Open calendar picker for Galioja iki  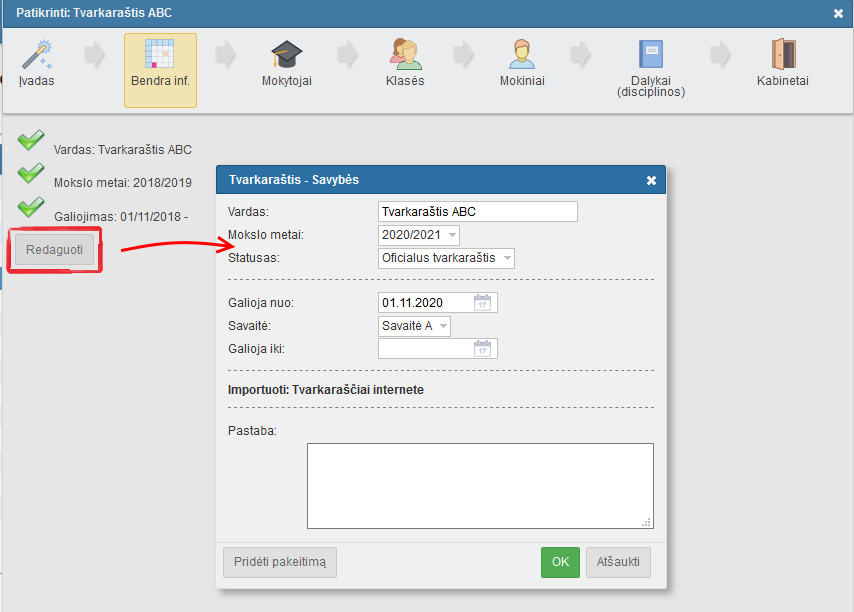483,348
